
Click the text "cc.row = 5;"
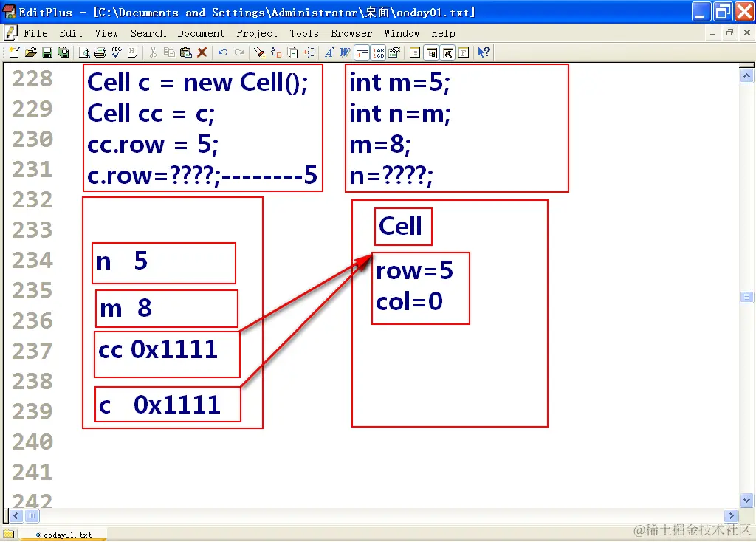153,144
